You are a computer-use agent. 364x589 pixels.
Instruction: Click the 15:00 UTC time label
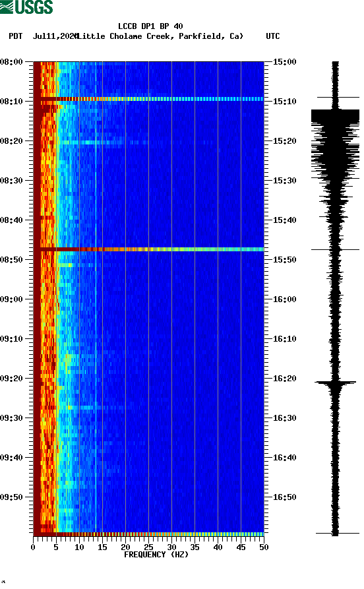(284, 61)
